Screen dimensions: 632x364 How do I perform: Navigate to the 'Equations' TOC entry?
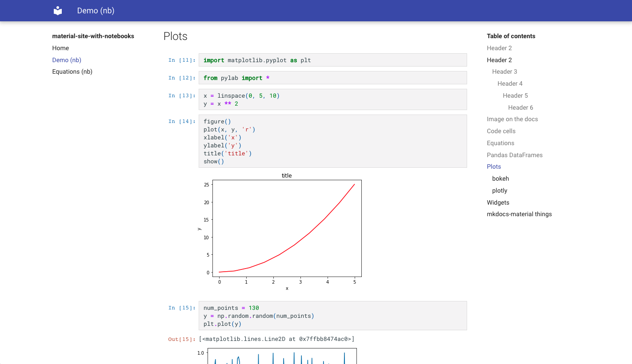pyautogui.click(x=500, y=143)
